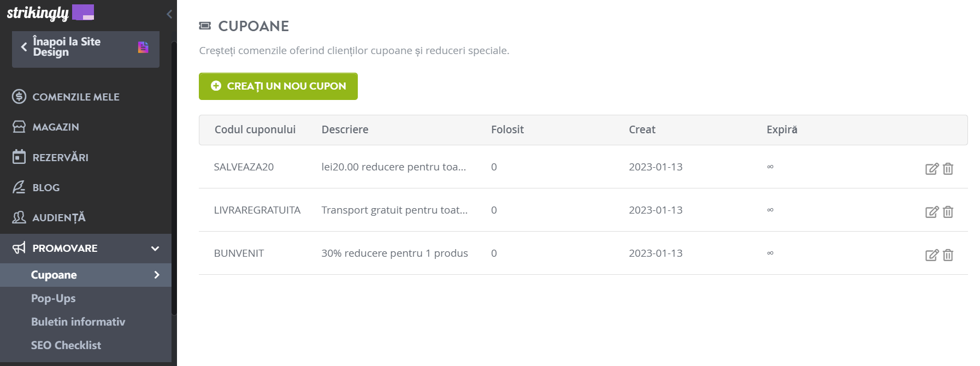Click the Magazin store icon
980x366 pixels.
click(19, 127)
